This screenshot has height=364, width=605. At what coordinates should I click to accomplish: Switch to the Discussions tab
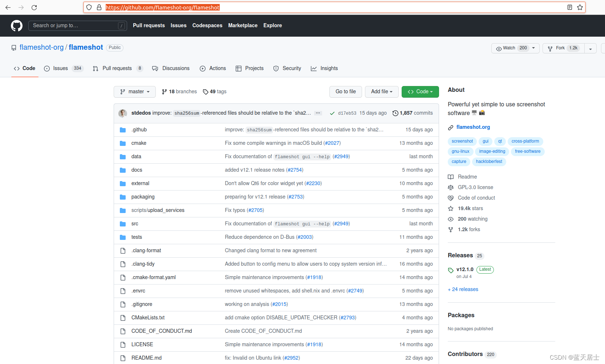click(x=171, y=69)
